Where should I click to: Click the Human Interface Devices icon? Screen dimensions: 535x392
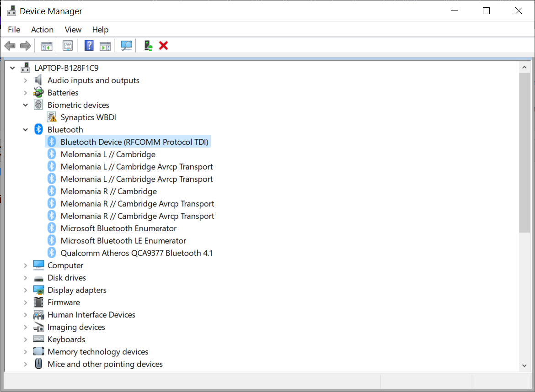tap(38, 314)
